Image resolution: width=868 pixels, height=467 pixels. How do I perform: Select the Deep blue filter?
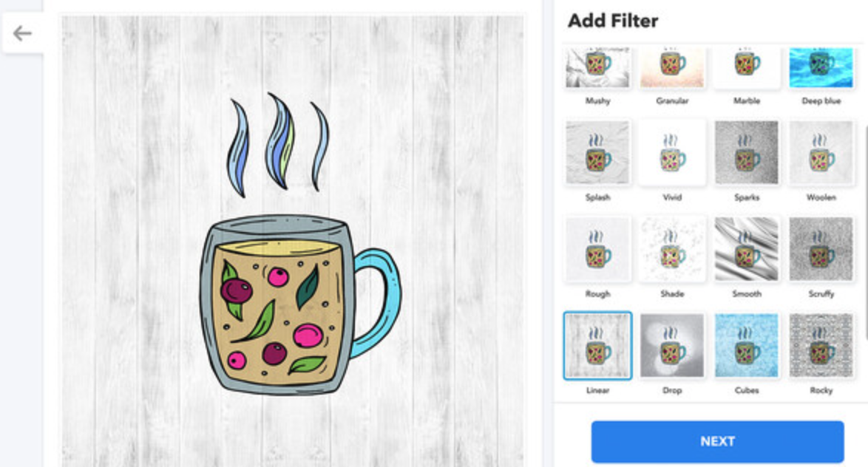(x=821, y=67)
